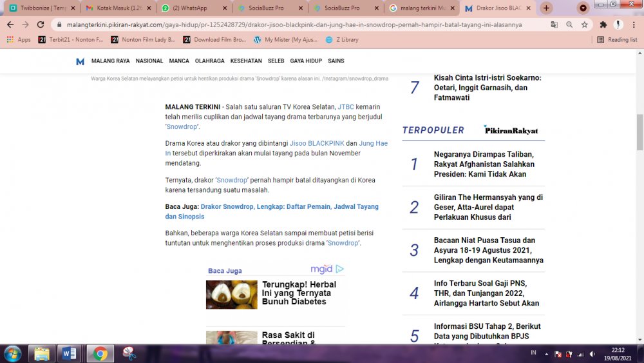Viewport: 644px width, 363px height.
Task: Open Informasi BSU Tahap 2 article
Action: point(487,331)
